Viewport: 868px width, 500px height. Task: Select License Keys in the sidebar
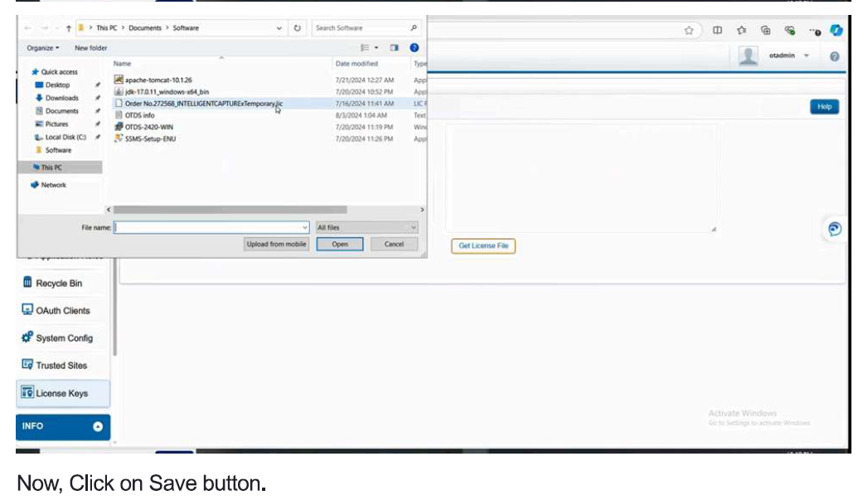[62, 393]
